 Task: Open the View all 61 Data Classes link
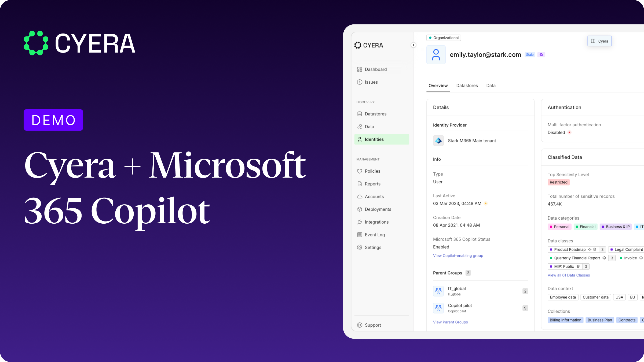click(569, 275)
